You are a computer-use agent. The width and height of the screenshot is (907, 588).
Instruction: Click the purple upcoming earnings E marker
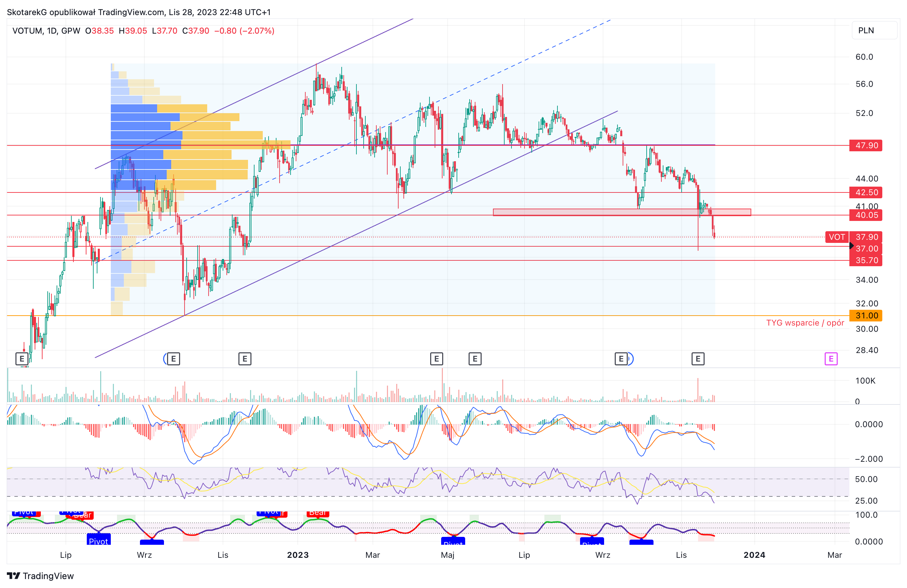click(x=831, y=358)
